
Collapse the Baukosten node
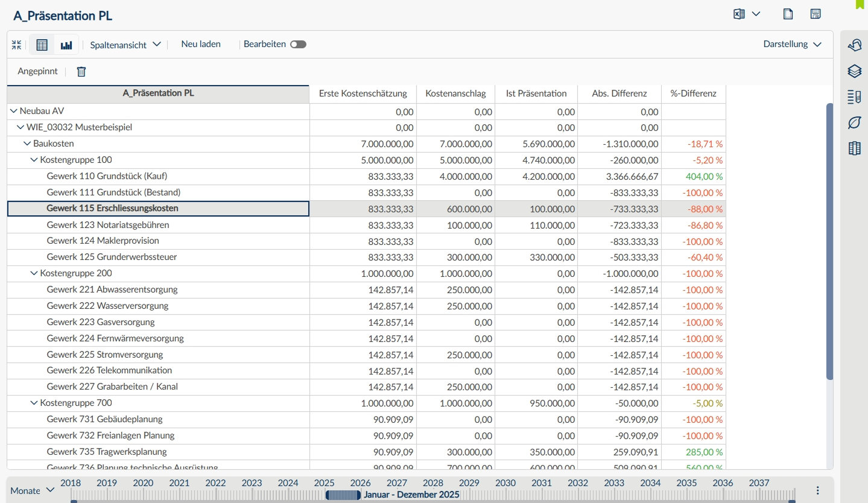27,144
